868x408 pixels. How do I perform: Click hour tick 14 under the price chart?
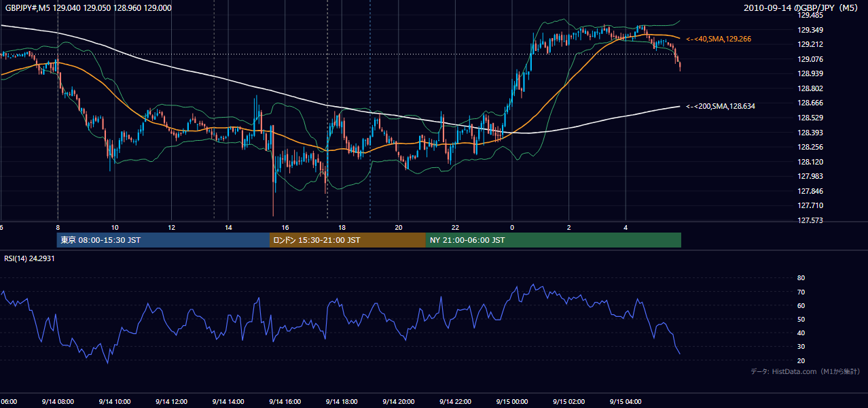click(x=228, y=228)
